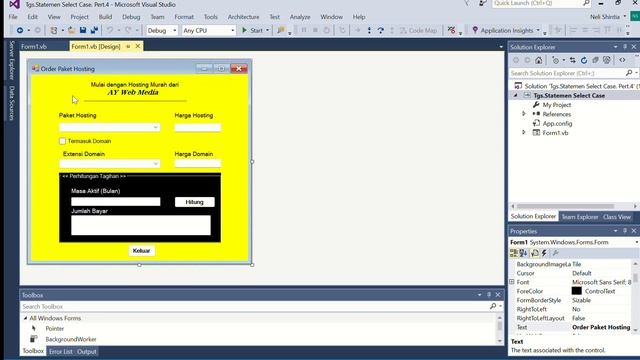This screenshot has height=360, width=640.
Task: Open the Architecture menu
Action: (243, 17)
